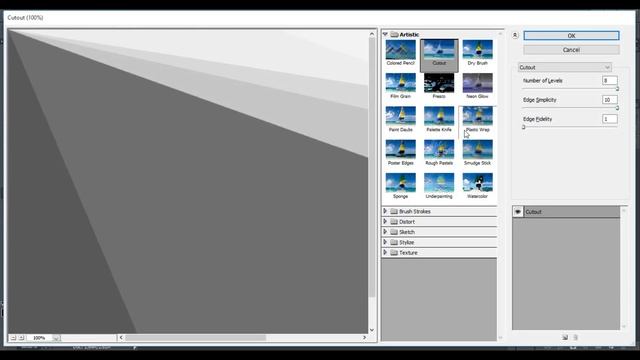
Task: Select the Palette Knife filter
Action: (x=439, y=120)
